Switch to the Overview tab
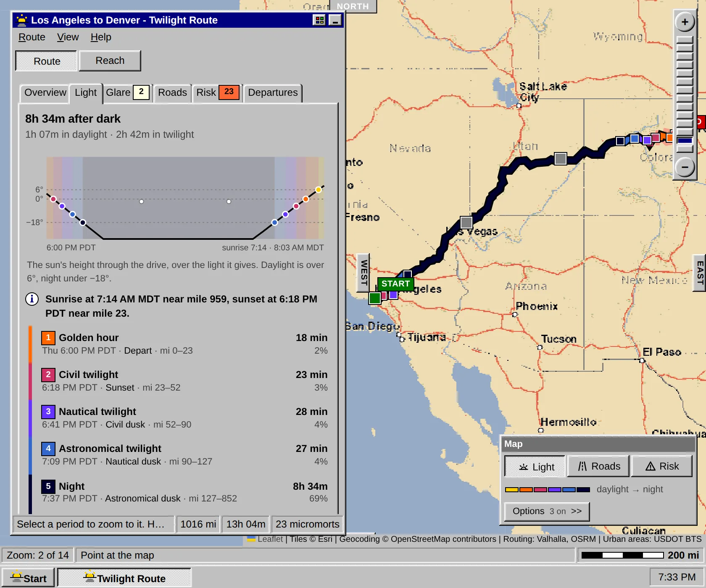Screen dimensions: 706x588 [x=45, y=92]
